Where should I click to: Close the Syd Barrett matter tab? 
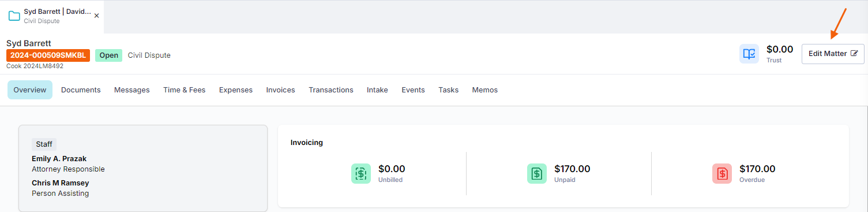click(x=96, y=16)
